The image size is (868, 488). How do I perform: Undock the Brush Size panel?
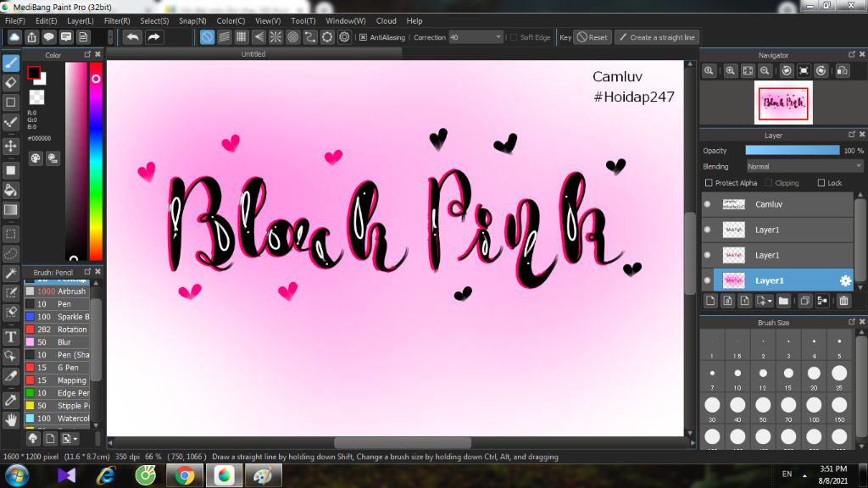[851, 321]
